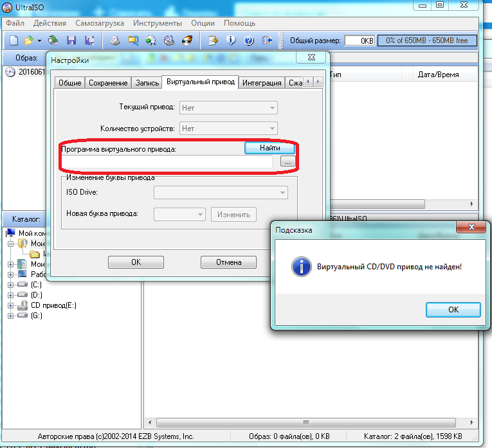The image size is (492, 448).
Task: Select the (G:) drive tree item
Action: (37, 316)
